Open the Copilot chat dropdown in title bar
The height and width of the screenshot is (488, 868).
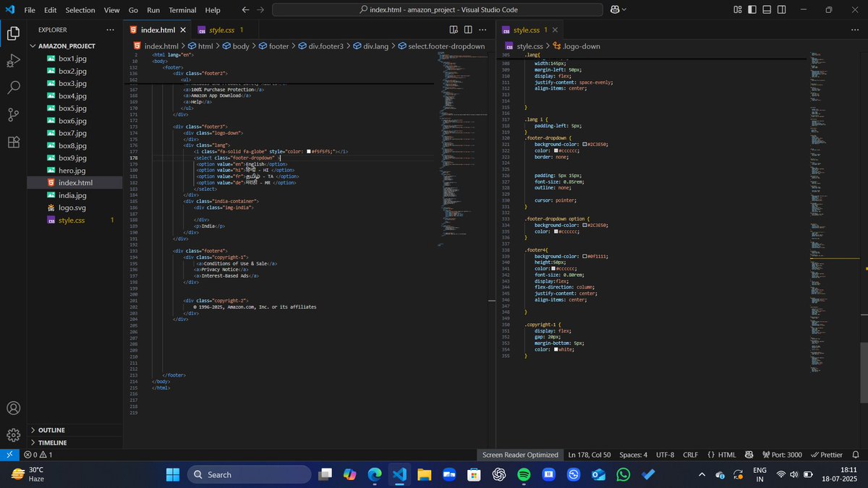click(624, 9)
